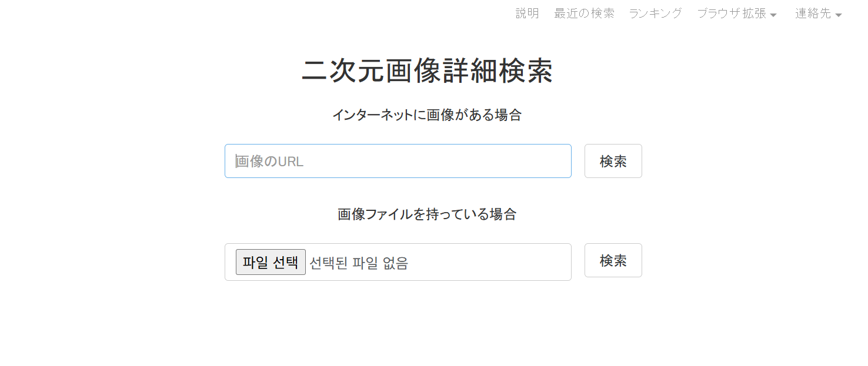
Task: Open the ランキング navigation item
Action: click(x=655, y=14)
